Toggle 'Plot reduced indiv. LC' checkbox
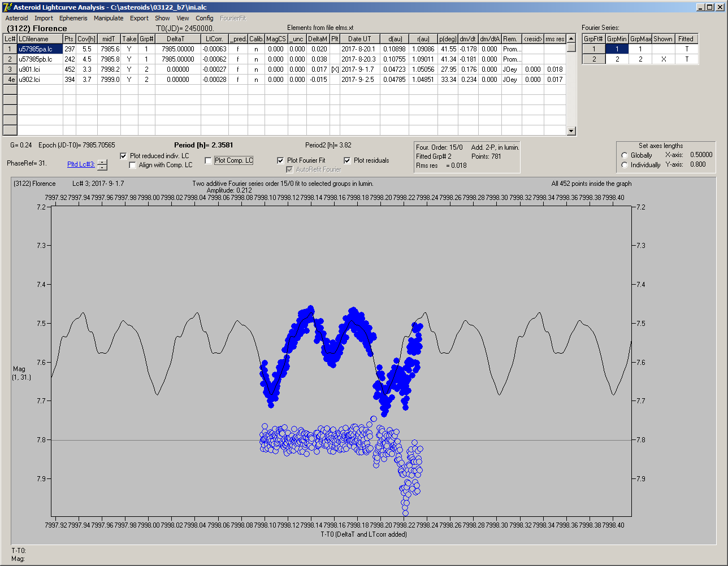 click(x=124, y=156)
